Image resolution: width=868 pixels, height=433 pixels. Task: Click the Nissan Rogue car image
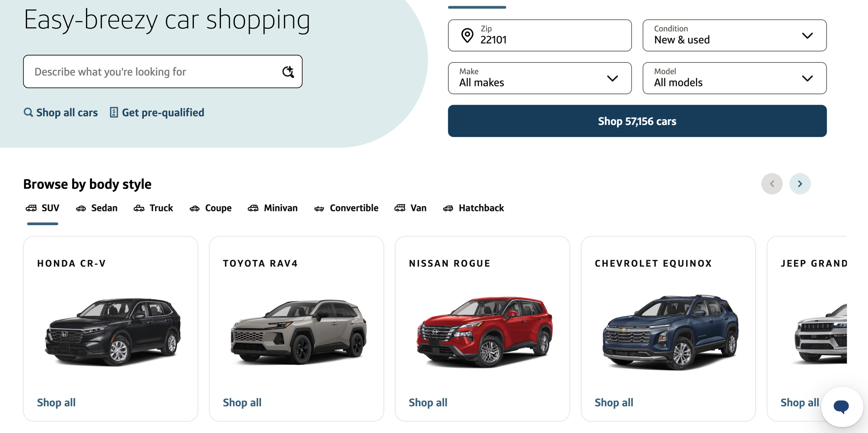[485, 331]
